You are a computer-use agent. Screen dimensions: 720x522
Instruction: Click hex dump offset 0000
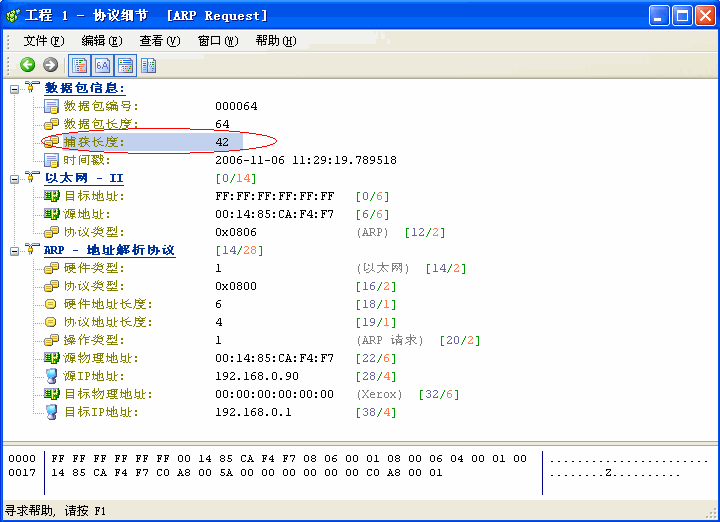[x=22, y=458]
